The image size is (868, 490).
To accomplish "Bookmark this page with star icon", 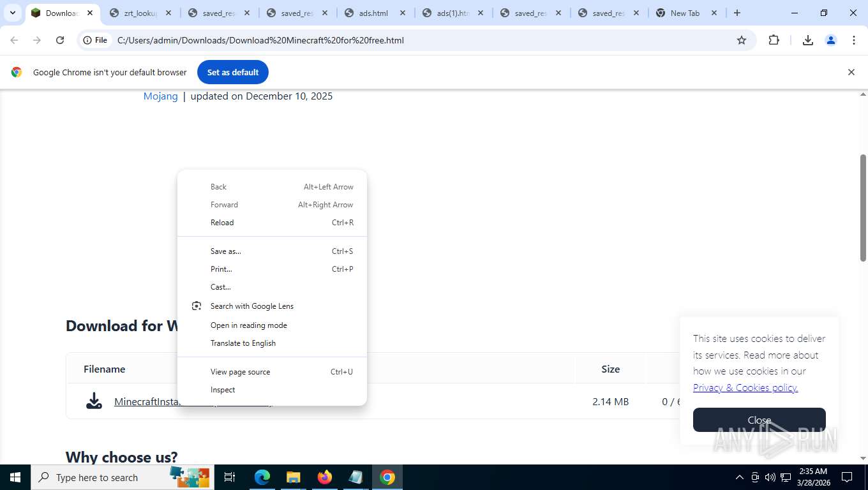I will pos(742,40).
